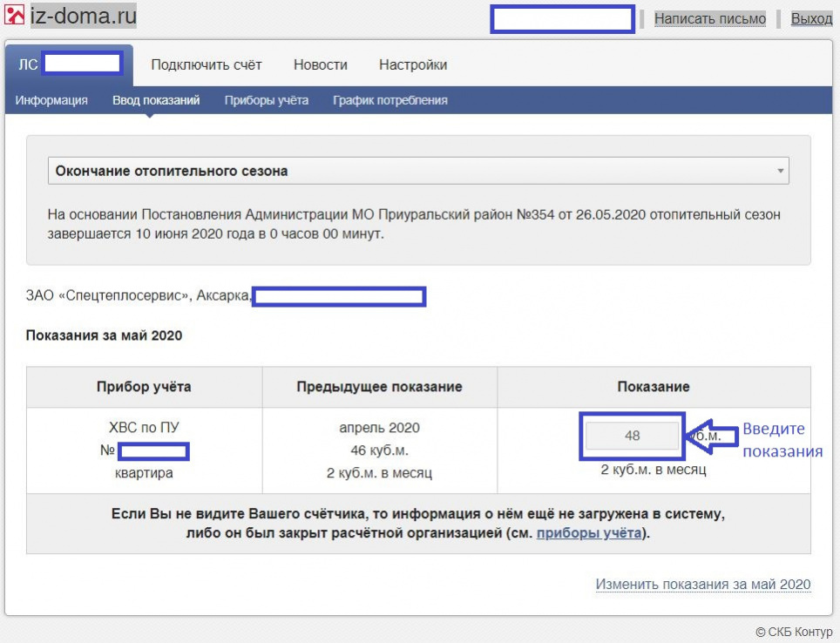Show the График потребления sub-tab

[390, 100]
